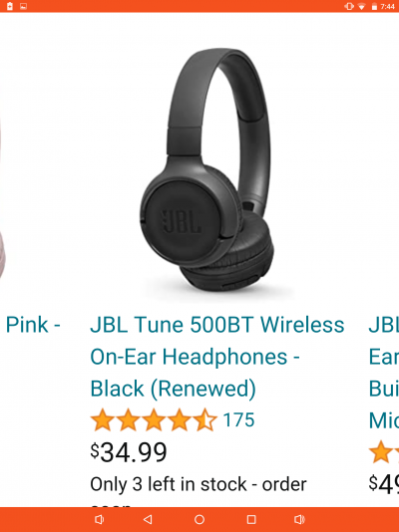Tap the volume down speaker icon
The width and height of the screenshot is (399, 532).
tap(99, 519)
